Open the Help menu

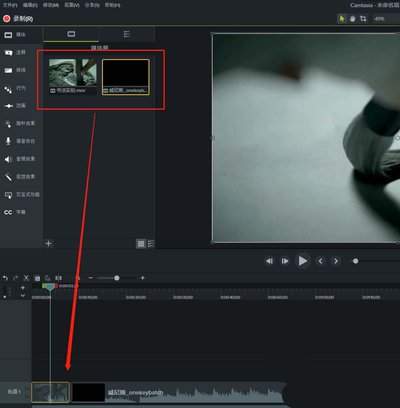click(x=112, y=5)
